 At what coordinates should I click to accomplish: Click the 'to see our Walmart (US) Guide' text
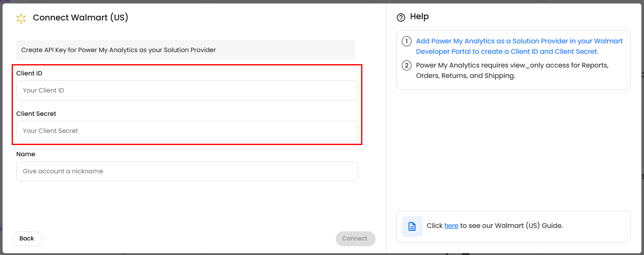pos(511,226)
